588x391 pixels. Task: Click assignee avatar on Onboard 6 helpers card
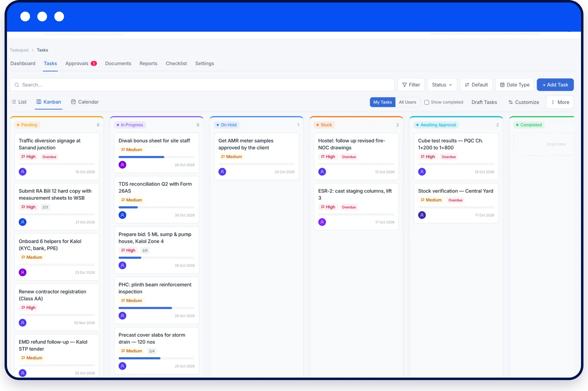22,273
